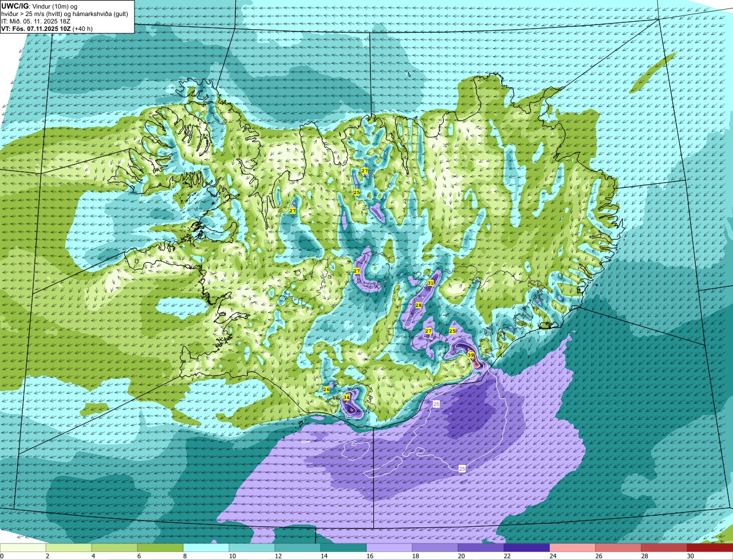Image resolution: width=733 pixels, height=560 pixels.
Task: Click the yellow gust label '39'
Action: (x=471, y=355)
